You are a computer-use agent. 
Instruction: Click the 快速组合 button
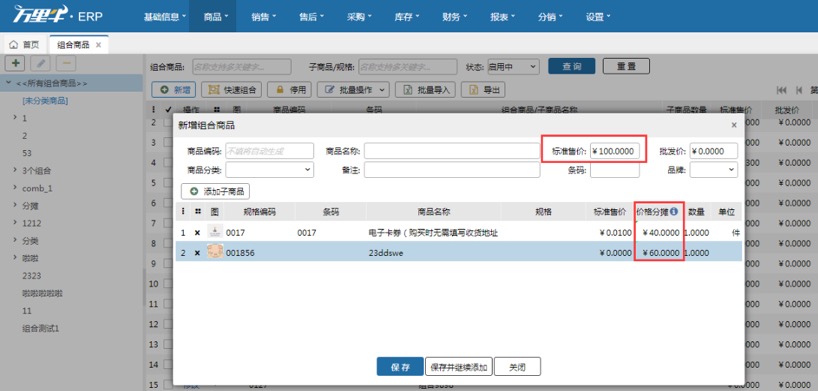(x=232, y=90)
